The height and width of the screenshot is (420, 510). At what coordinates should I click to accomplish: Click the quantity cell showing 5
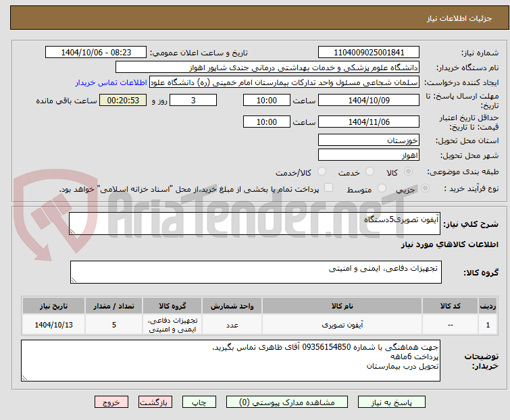coord(114,324)
